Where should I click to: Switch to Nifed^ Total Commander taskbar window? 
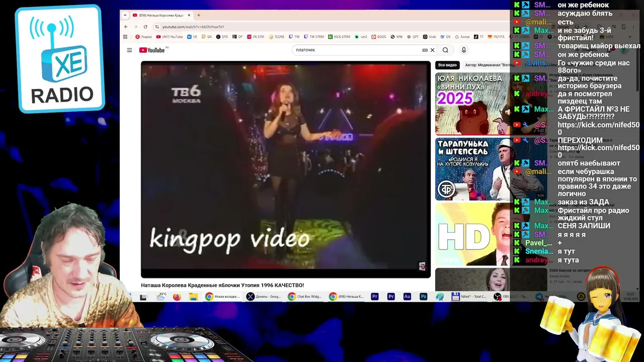[x=469, y=297]
